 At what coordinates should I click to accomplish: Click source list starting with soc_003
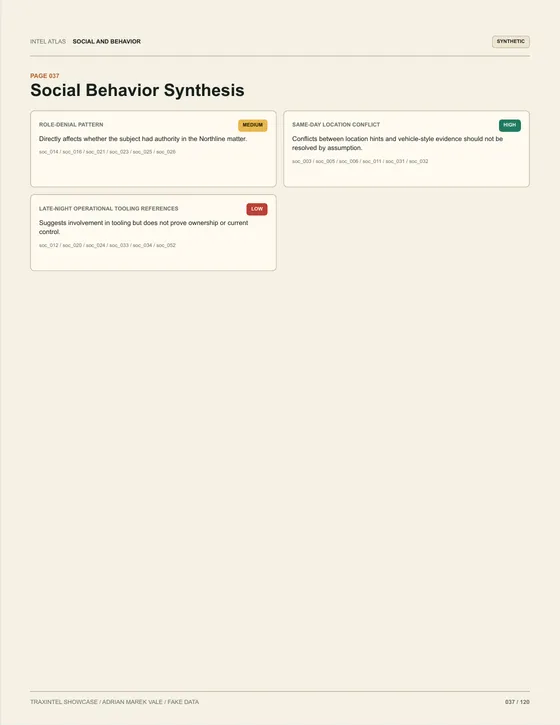pyautogui.click(x=360, y=161)
